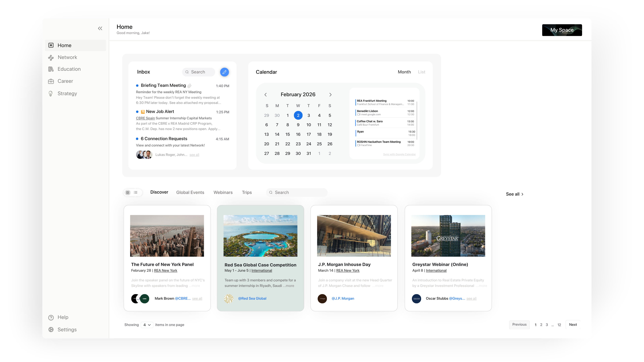This screenshot has width=644, height=362.
Task: Select the Global Events tab
Action: (x=190, y=192)
